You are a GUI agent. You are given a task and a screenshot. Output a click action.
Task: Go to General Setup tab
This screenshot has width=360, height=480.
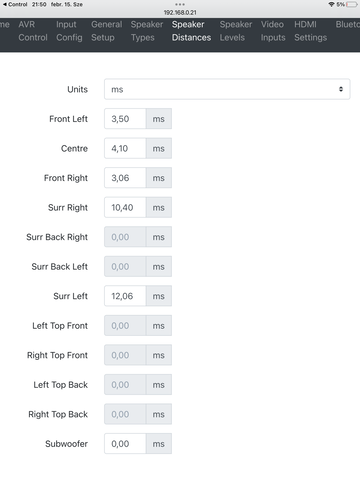[x=107, y=31]
